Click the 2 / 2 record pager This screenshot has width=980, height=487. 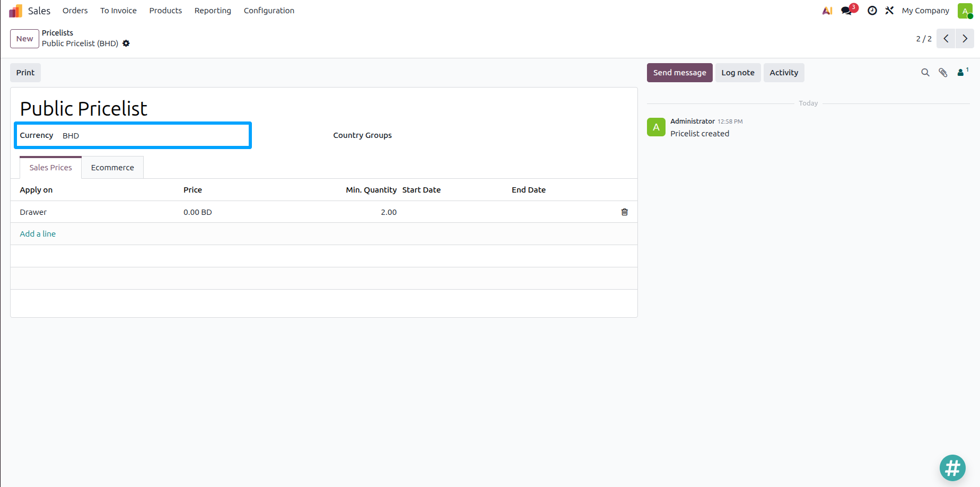click(924, 39)
